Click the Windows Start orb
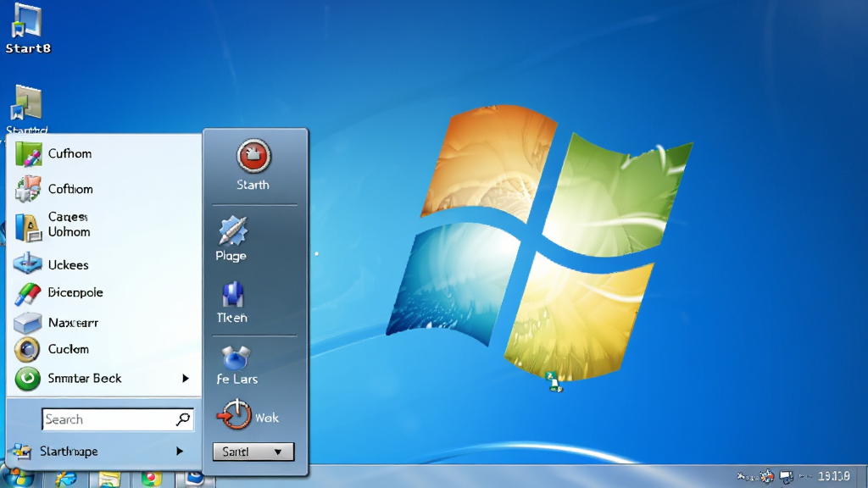This screenshot has height=488, width=868. pos(19,478)
